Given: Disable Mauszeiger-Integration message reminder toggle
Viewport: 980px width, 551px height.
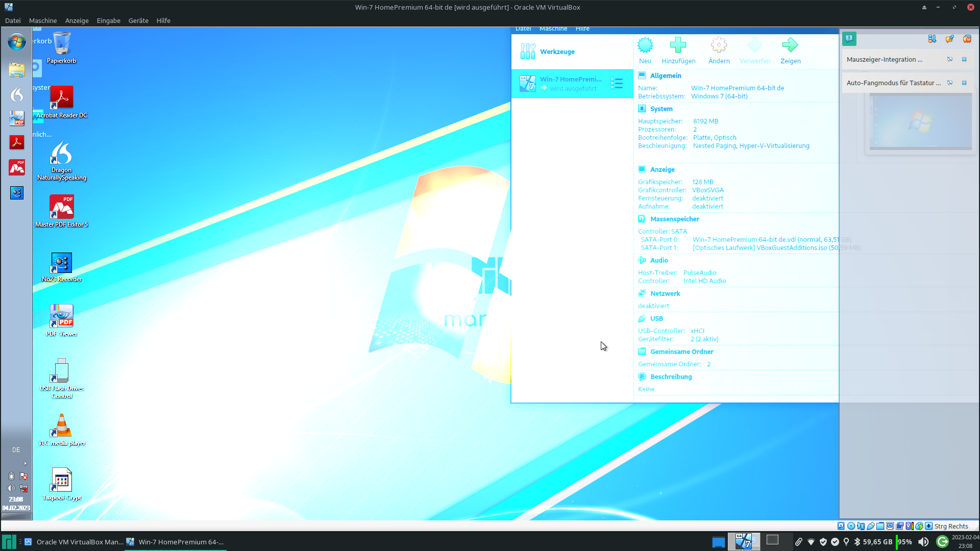Looking at the screenshot, I should point(950,59).
